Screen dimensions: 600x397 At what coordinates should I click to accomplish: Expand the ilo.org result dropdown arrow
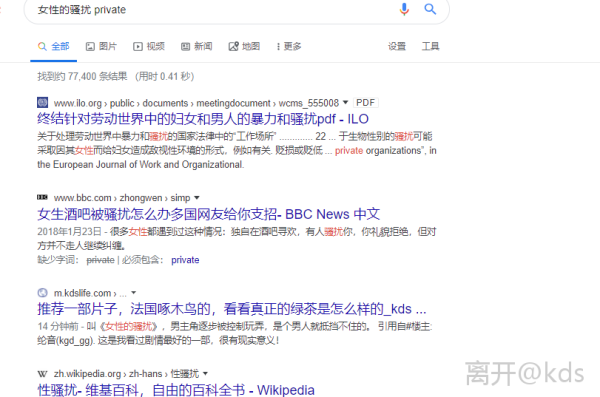[x=346, y=102]
